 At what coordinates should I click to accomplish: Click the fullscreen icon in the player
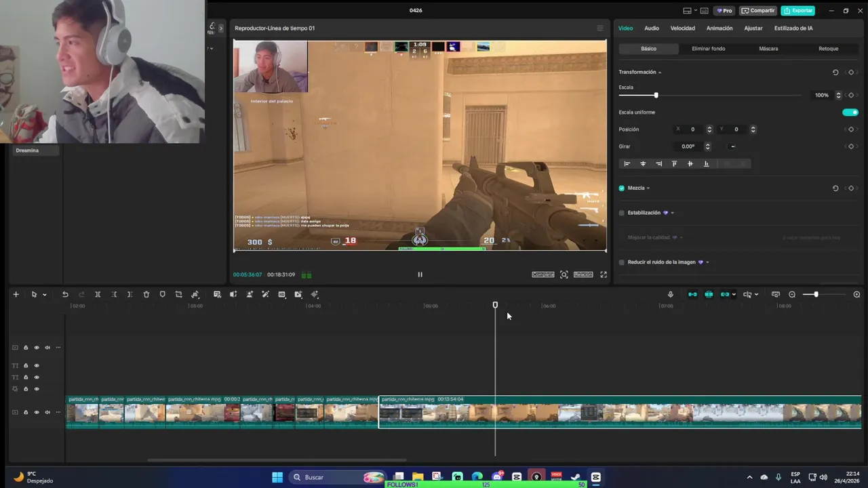point(604,274)
